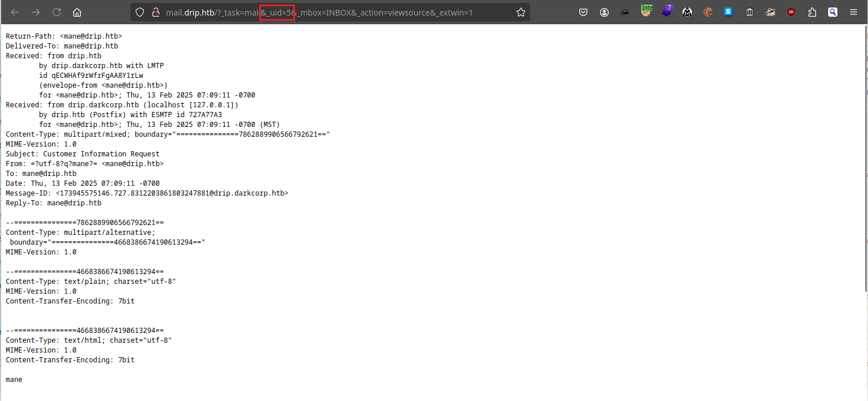This screenshot has width=868, height=401.
Task: Bookmark this page with the star
Action: 520,12
